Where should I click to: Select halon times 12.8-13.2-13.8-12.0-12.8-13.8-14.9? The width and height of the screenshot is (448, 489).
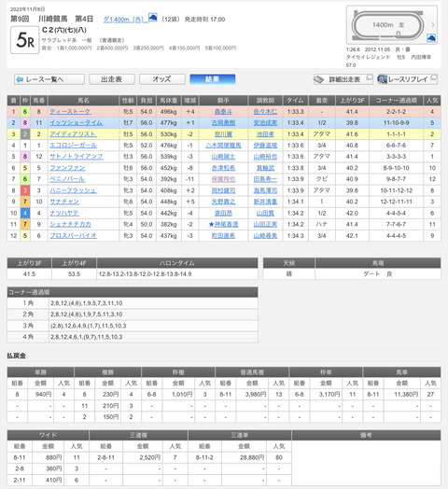[145, 274]
